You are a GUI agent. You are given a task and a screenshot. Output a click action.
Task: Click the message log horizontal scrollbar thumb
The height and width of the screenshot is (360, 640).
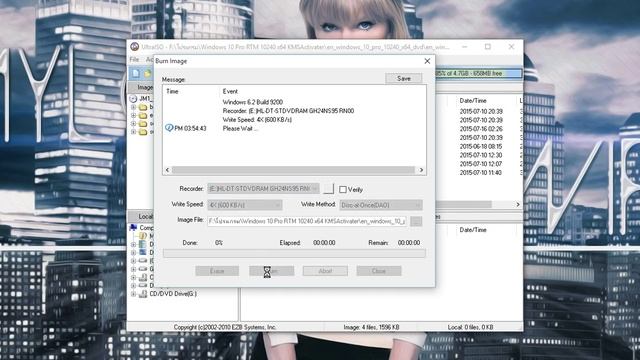[x=293, y=170]
